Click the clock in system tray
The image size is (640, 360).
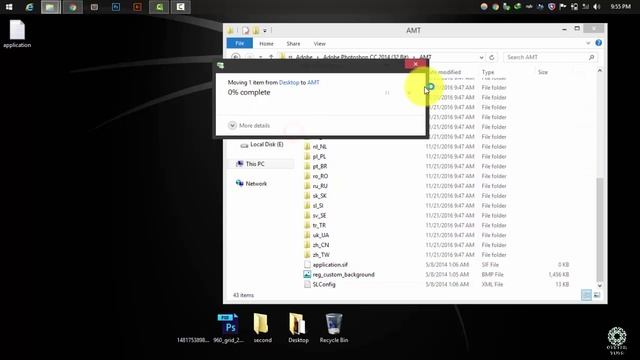620,7
